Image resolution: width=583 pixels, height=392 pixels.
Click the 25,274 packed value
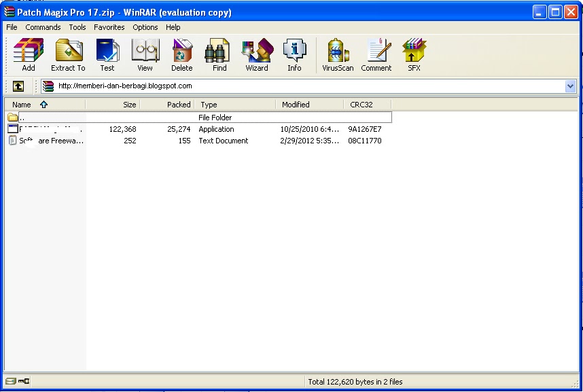coord(179,129)
